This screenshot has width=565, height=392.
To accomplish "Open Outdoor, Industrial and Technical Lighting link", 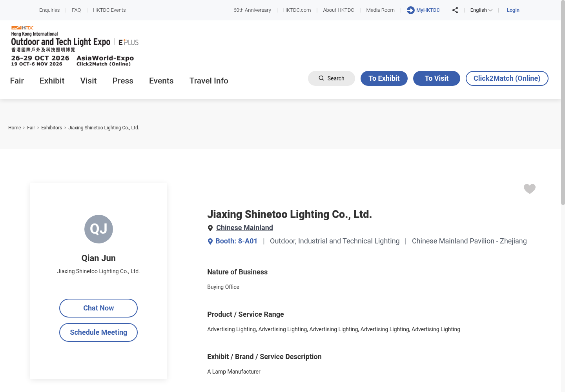I will click(335, 241).
